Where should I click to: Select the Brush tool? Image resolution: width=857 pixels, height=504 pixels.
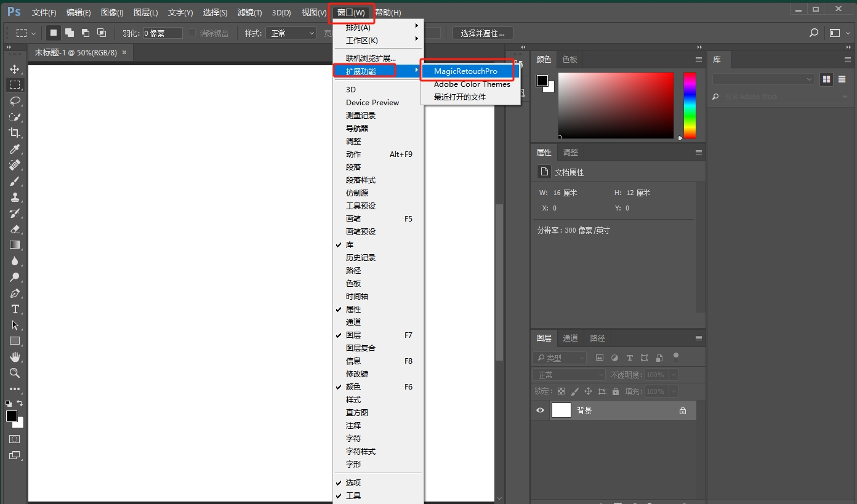click(15, 181)
